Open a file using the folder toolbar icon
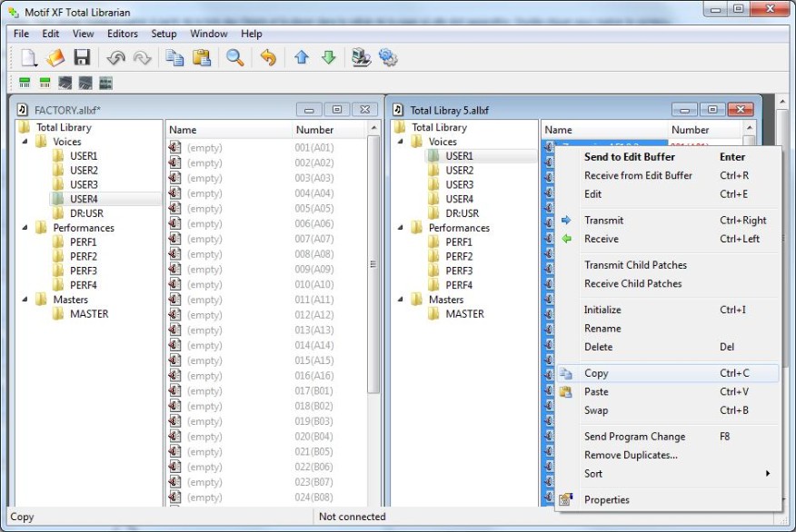Screen dimensions: 796x532 click(x=55, y=58)
